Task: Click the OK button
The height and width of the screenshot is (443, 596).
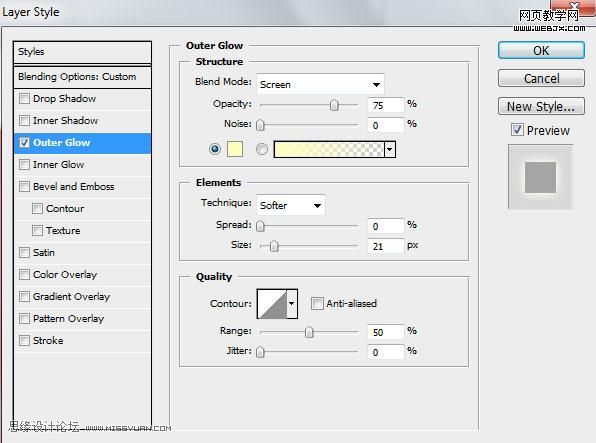Action: 541,50
